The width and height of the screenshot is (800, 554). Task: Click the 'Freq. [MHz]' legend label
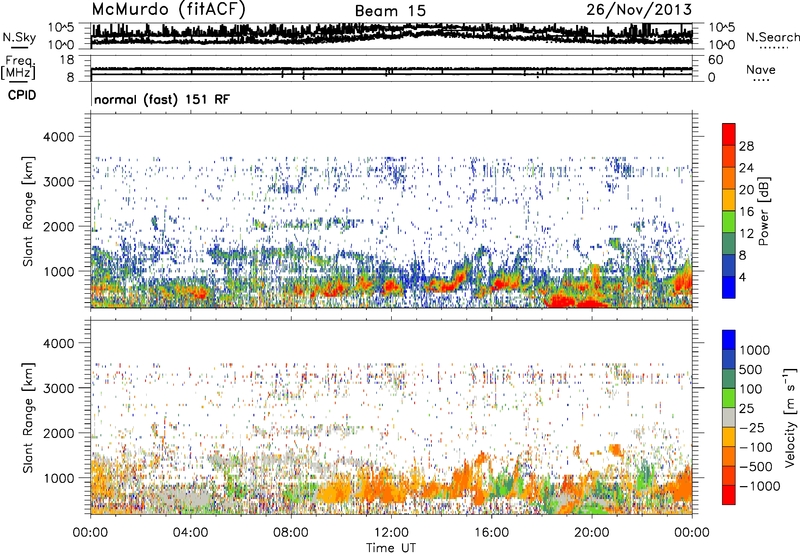pos(18,67)
